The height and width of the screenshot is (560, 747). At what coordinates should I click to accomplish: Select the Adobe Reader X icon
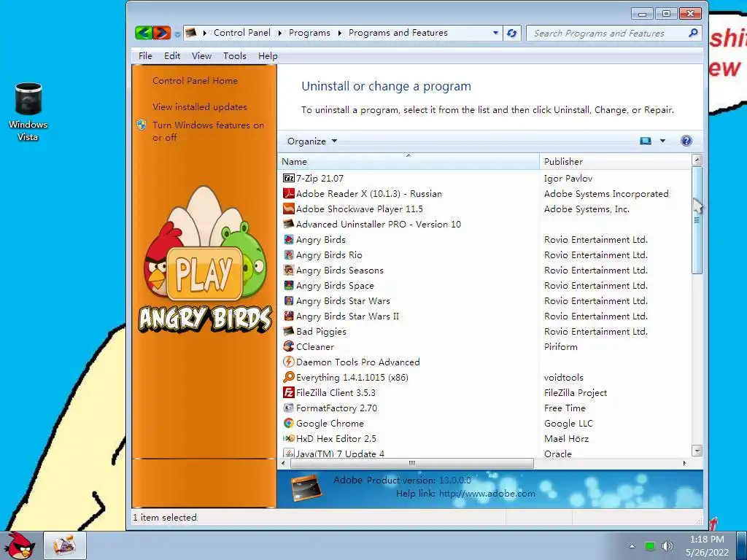click(289, 193)
